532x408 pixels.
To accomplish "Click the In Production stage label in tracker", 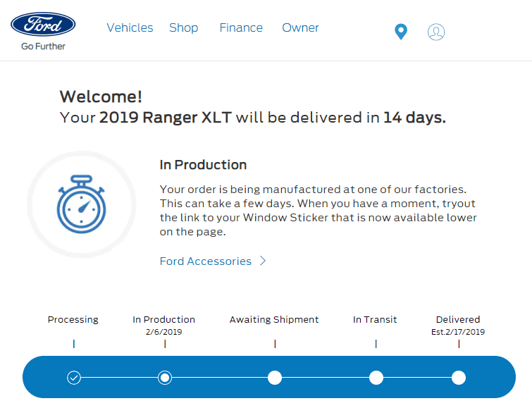I will tap(164, 319).
